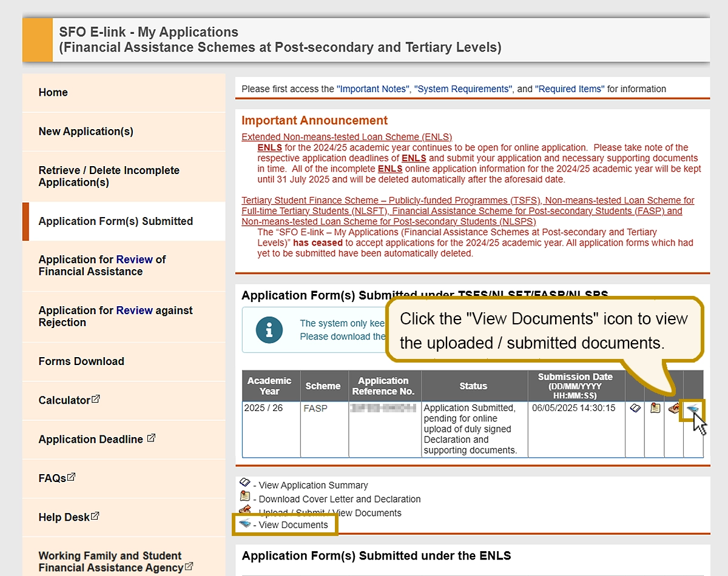
Task: Click the View Application Summary icon in table row
Action: coord(635,409)
